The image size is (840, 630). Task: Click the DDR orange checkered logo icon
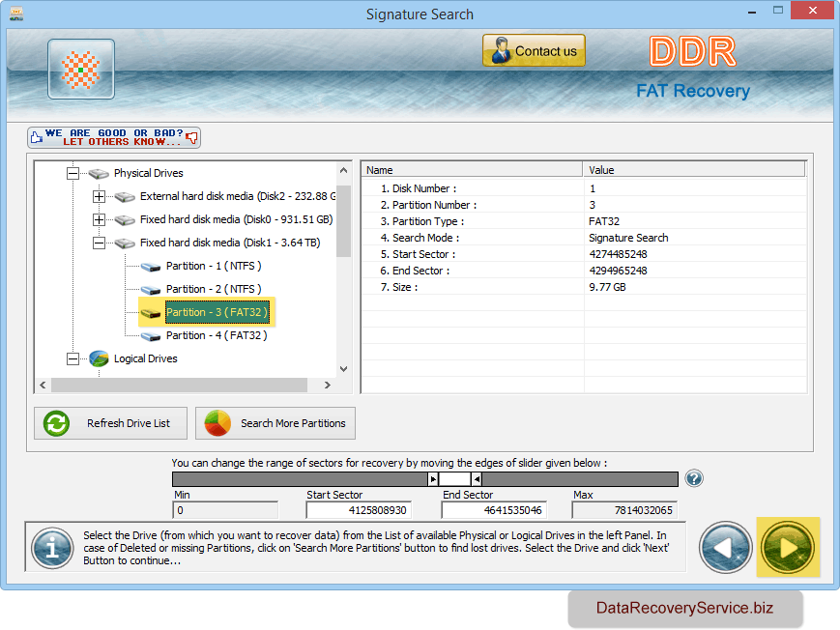(x=81, y=70)
